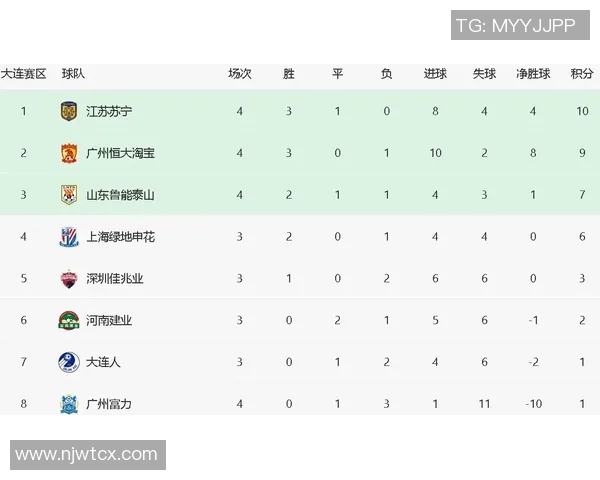The image size is (600, 480).
Task: Select the 上海绿地申花 team name
Action: point(120,237)
